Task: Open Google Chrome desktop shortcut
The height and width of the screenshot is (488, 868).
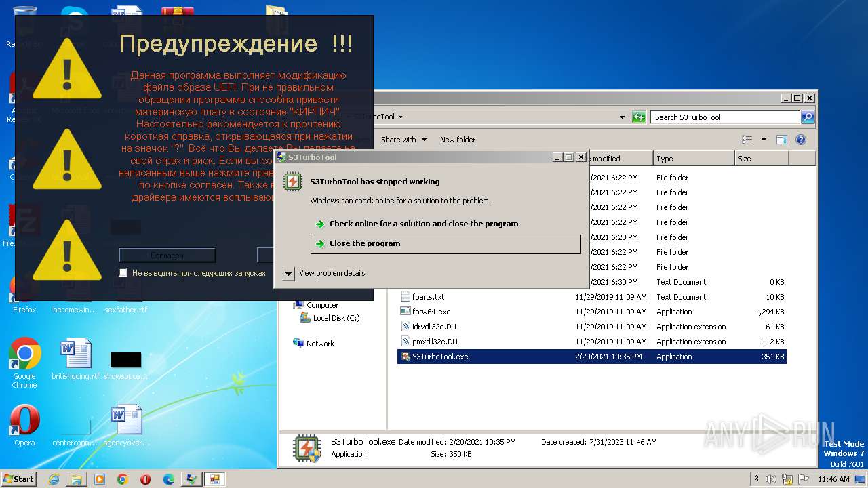Action: (x=24, y=363)
